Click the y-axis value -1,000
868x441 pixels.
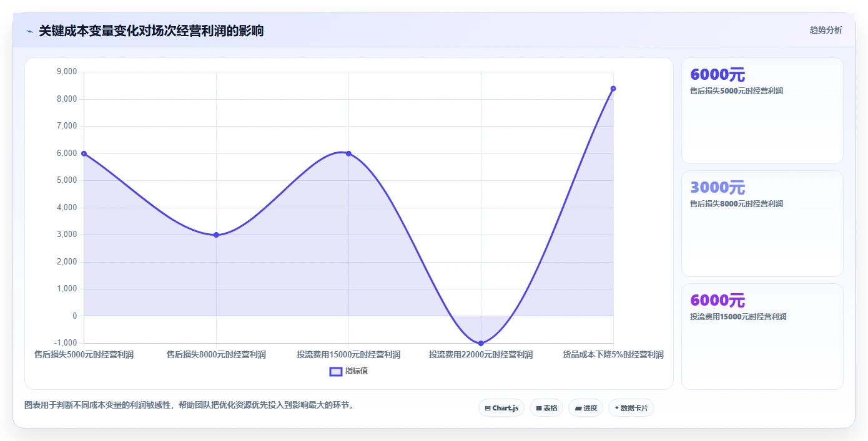tap(66, 343)
